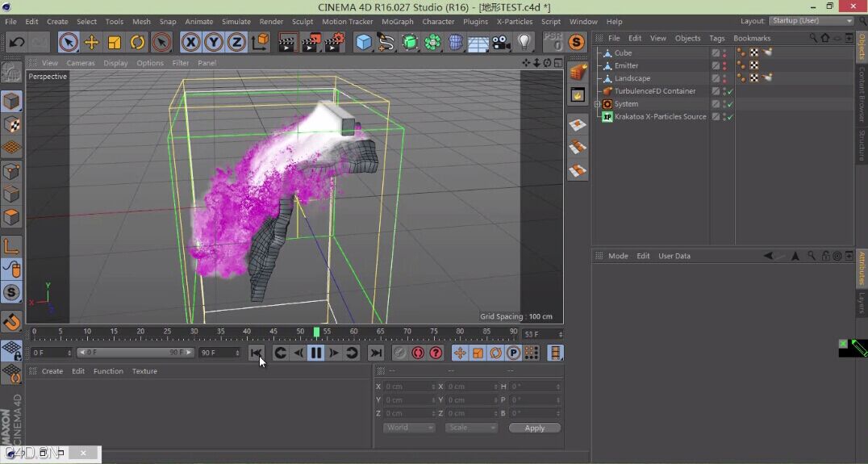Image resolution: width=868 pixels, height=464 pixels.
Task: Open the subdivision surface generator icon
Action: pyautogui.click(x=410, y=42)
